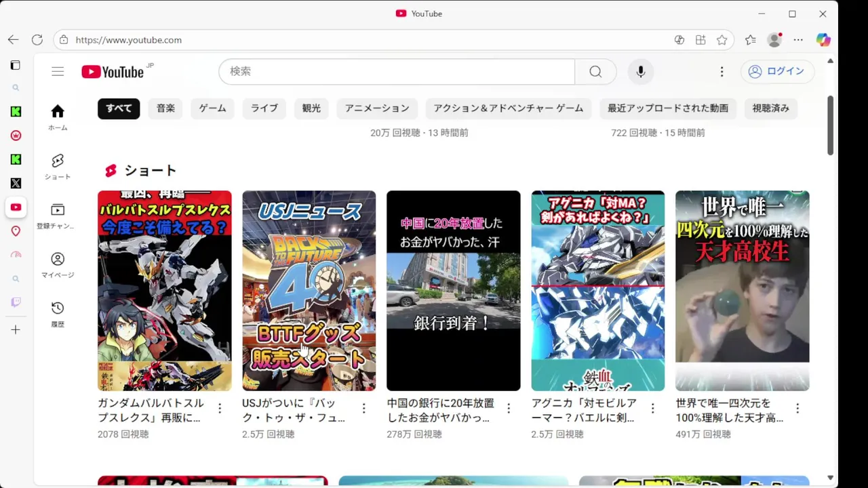Select the すべて filter chip
The width and height of the screenshot is (868, 488).
point(119,108)
